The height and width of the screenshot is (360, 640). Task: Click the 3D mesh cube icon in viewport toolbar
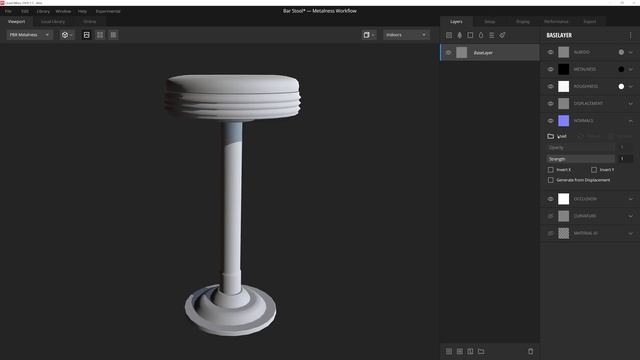pyautogui.click(x=65, y=35)
